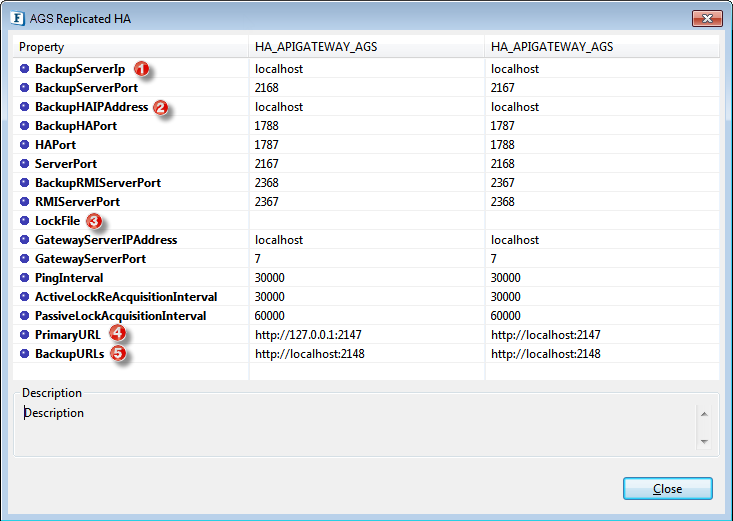Select the BackupServerPort property name
Viewport: 733px width, 521px height.
86,87
